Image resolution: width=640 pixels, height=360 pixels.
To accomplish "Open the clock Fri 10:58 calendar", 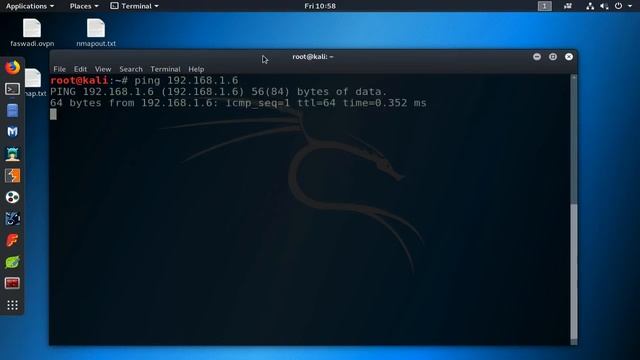I will 320,6.
